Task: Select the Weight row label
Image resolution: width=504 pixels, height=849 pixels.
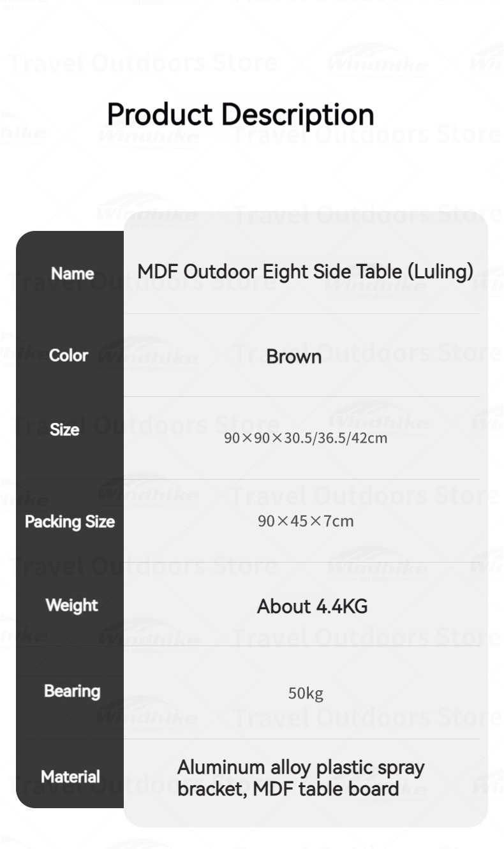Action: click(71, 605)
